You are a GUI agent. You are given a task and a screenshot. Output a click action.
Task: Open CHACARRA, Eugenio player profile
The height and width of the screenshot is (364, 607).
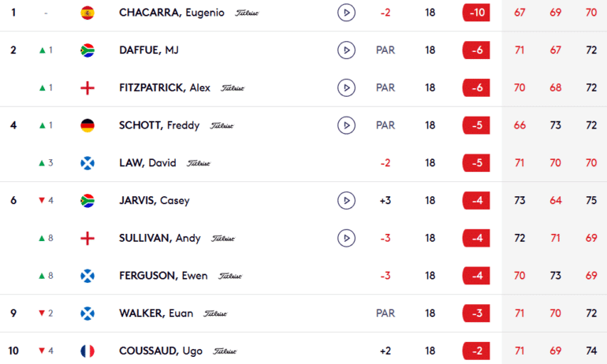click(171, 13)
